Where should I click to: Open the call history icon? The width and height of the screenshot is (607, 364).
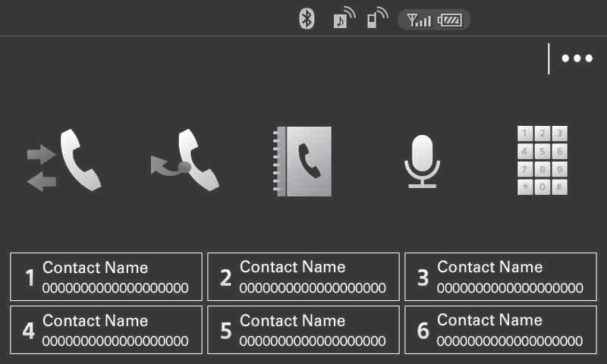pos(64,160)
